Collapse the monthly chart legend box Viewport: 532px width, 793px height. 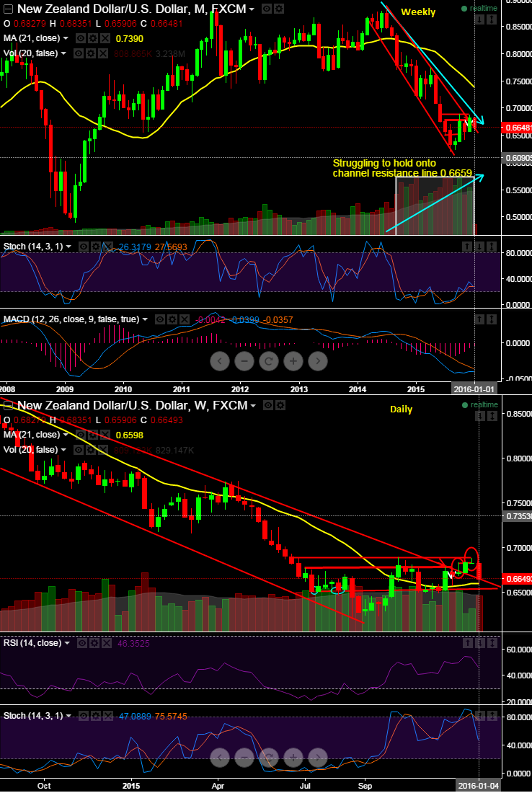(8, 9)
